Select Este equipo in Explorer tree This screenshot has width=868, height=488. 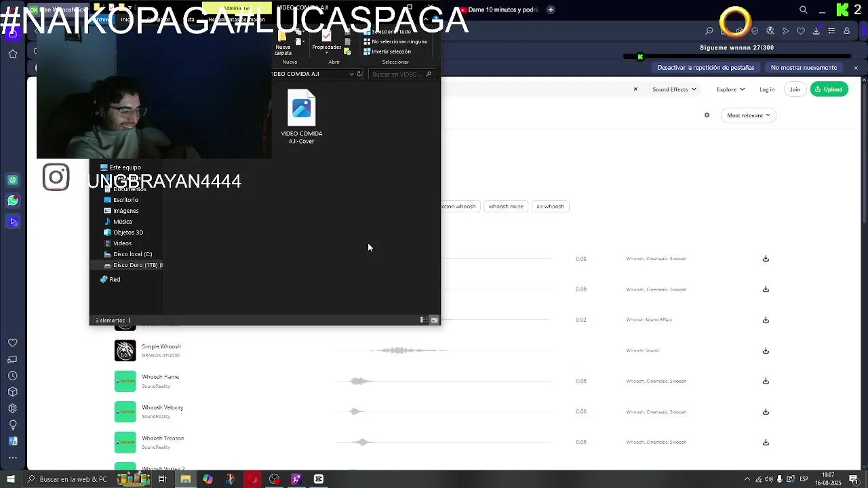pyautogui.click(x=121, y=167)
